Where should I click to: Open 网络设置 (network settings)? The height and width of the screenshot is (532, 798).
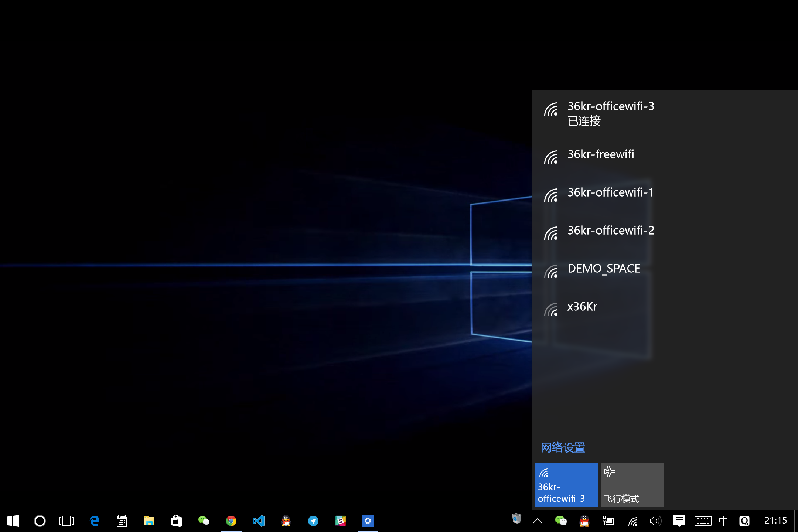pos(562,447)
